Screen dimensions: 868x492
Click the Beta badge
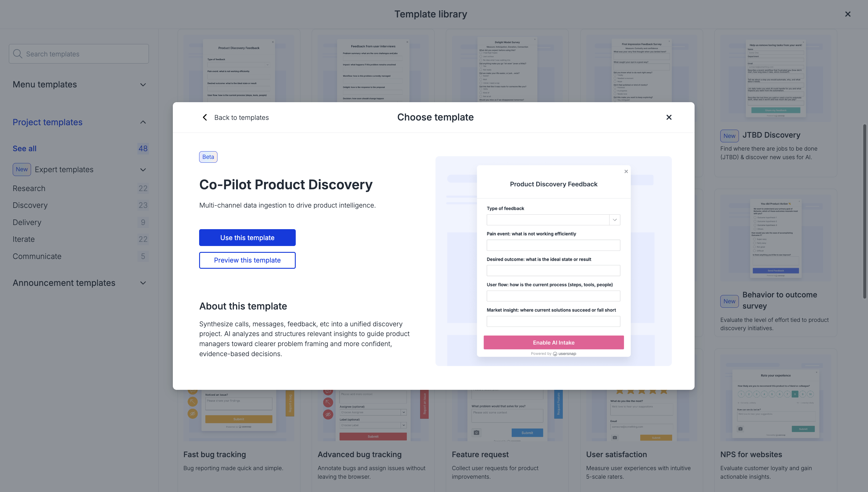point(208,157)
